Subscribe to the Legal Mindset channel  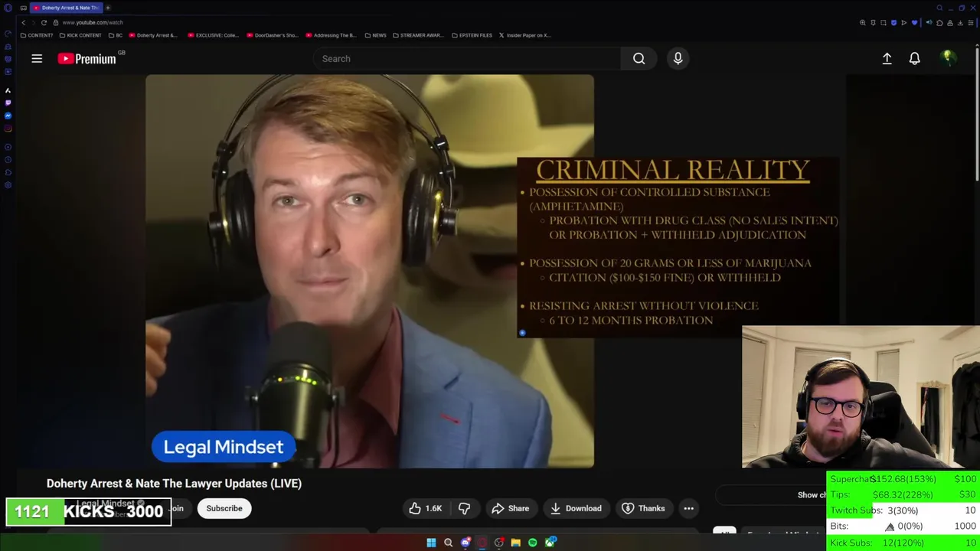pyautogui.click(x=224, y=508)
